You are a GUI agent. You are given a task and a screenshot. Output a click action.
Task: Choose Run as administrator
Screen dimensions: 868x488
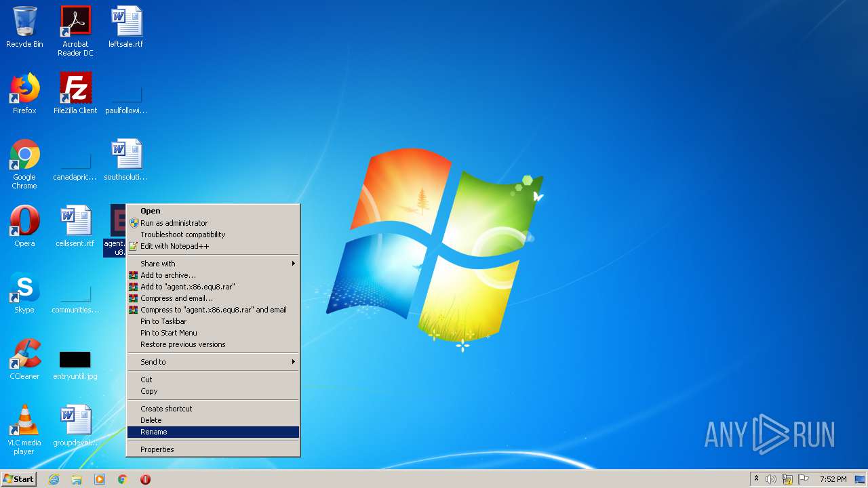[x=213, y=223]
